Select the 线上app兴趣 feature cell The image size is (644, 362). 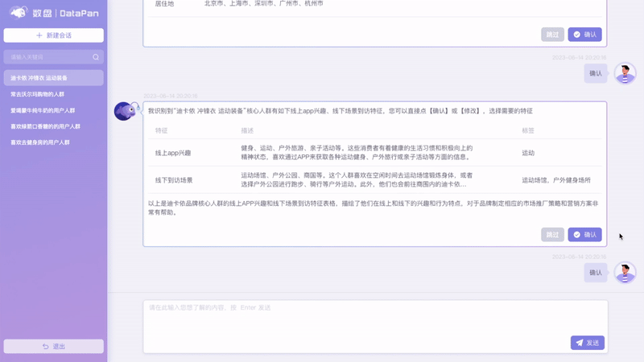[x=173, y=153]
